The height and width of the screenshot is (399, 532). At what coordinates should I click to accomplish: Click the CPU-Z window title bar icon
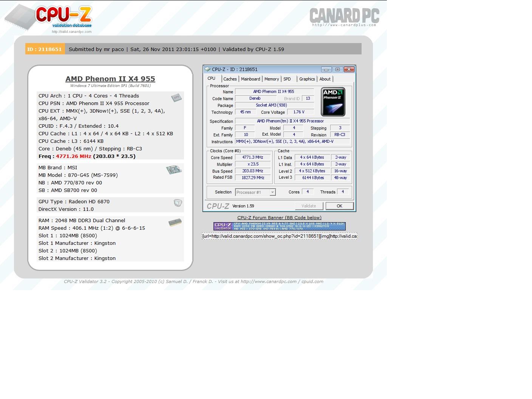point(207,69)
